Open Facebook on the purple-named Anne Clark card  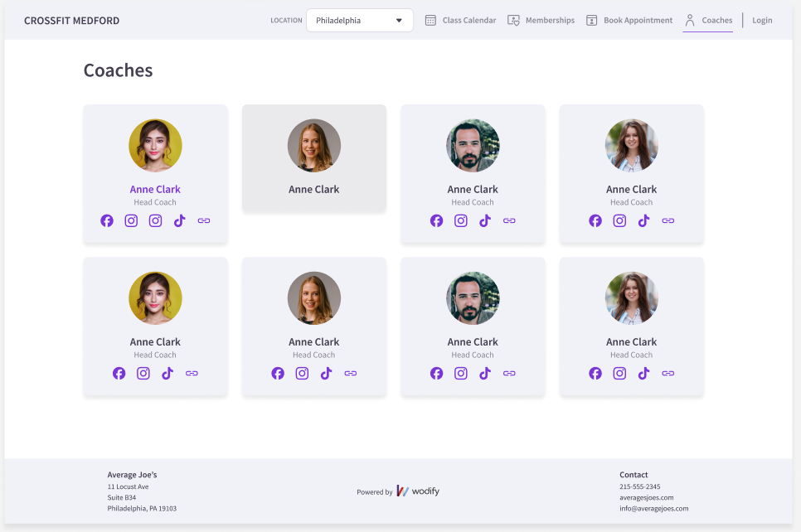coord(107,220)
